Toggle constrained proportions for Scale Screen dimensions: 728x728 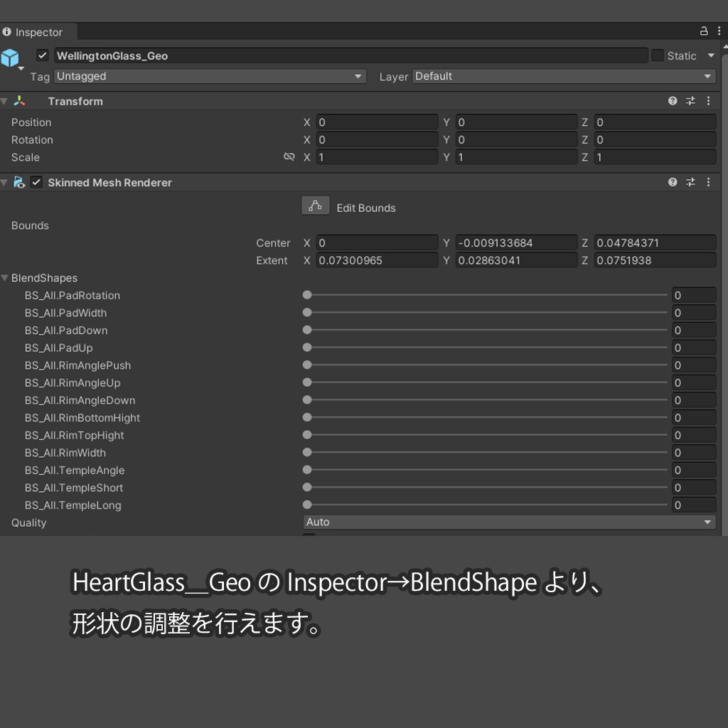pos(289,157)
